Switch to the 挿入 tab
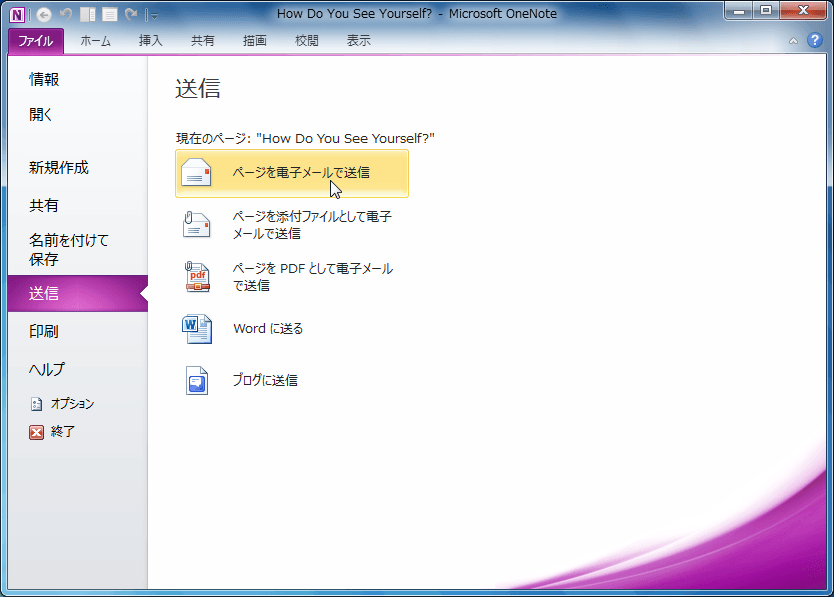 point(151,41)
